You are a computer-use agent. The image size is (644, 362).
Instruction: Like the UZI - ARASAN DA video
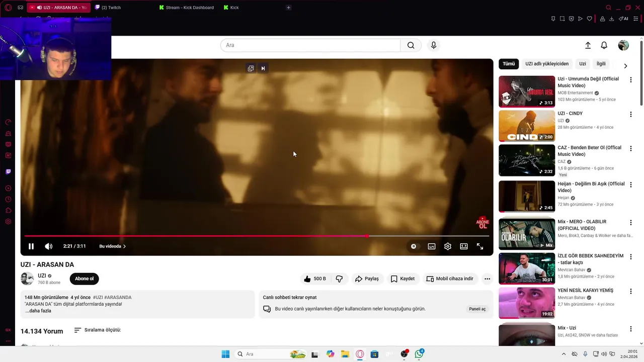[314, 279]
